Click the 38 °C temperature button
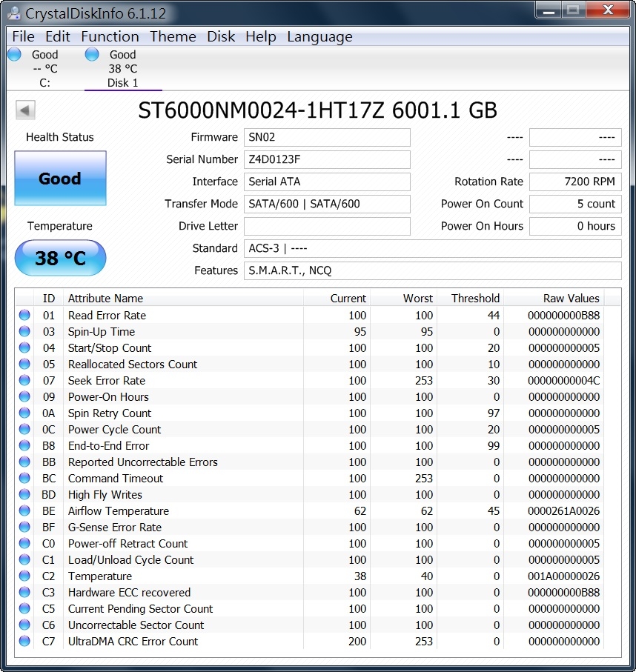 (x=60, y=258)
